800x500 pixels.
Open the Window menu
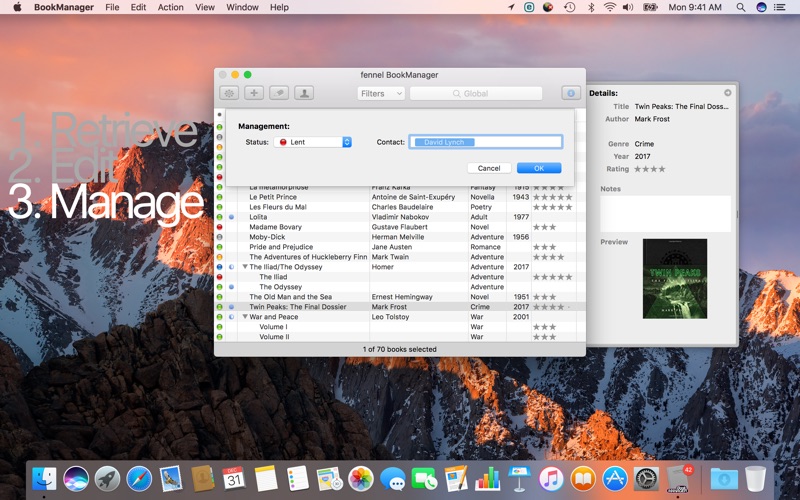point(242,7)
